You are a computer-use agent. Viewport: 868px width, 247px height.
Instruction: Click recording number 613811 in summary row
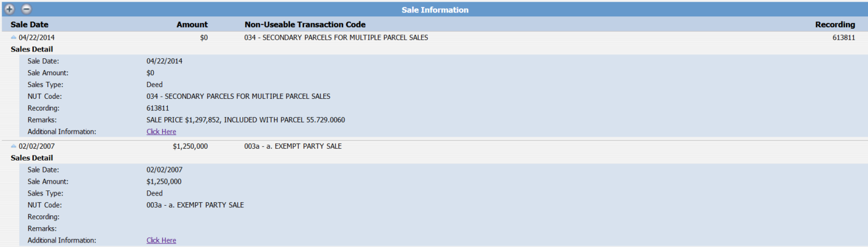coord(844,38)
